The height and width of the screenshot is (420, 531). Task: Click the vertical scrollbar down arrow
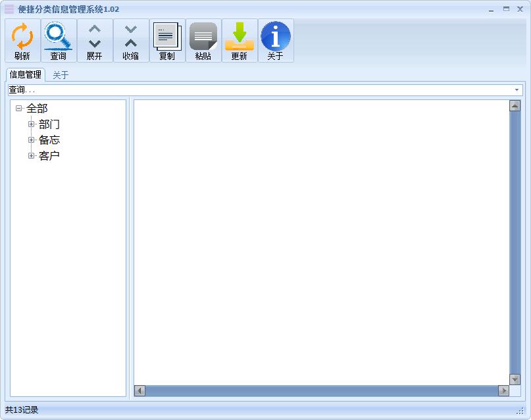click(515, 379)
